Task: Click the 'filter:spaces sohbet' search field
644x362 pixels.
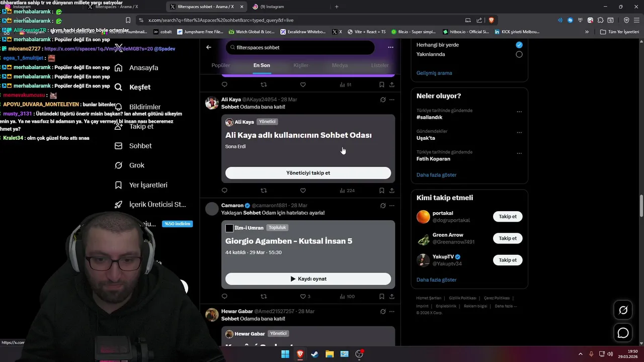Action: pyautogui.click(x=300, y=47)
